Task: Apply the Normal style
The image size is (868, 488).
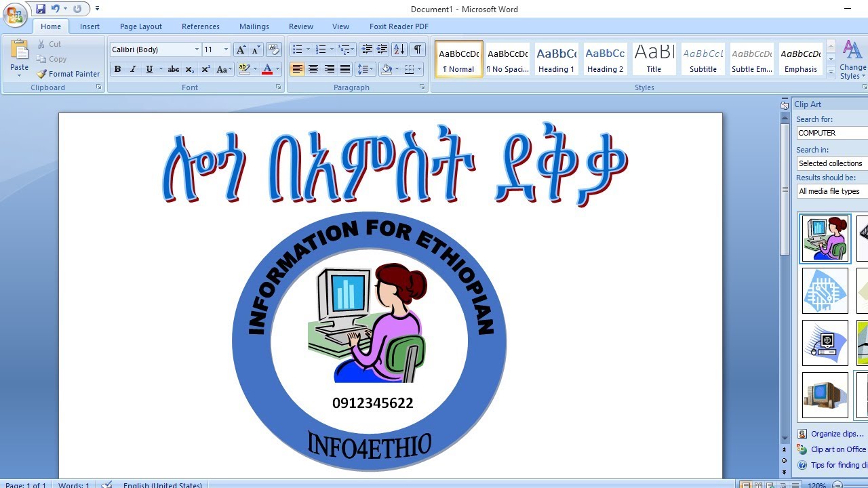Action: [x=459, y=59]
